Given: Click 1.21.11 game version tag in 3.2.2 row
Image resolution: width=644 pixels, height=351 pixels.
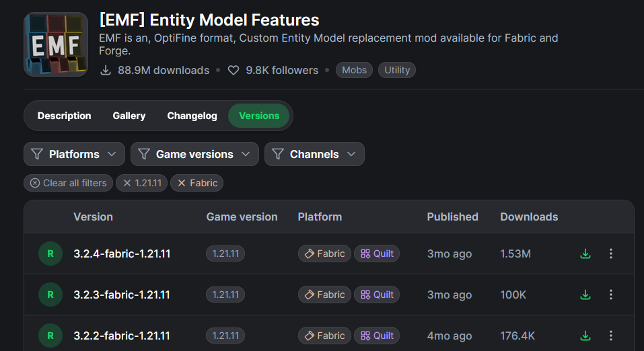Looking at the screenshot, I should point(225,336).
